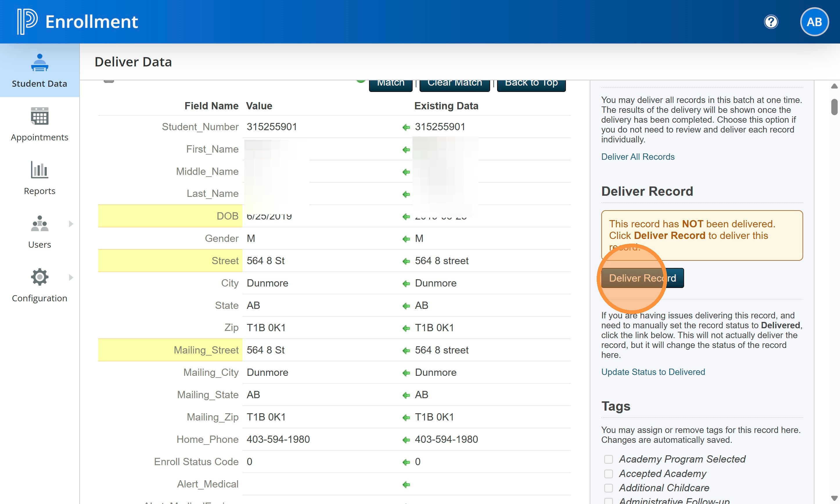Tick the Additional Childcare tag
The image size is (840, 504).
[x=608, y=488]
